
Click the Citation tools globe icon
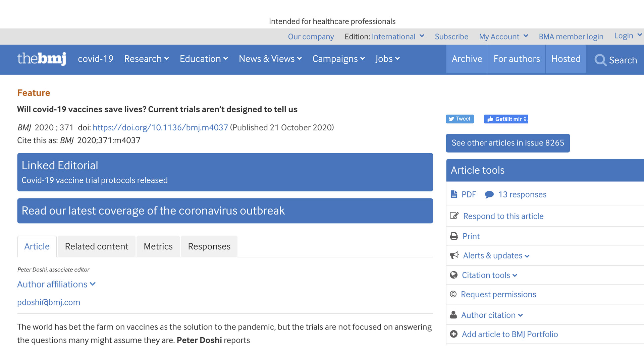click(x=454, y=275)
